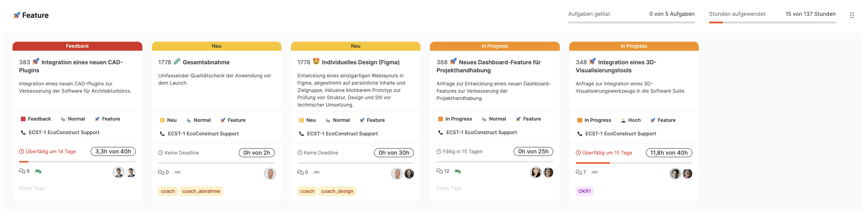
Task: Open the 11,8h von 40h time badge
Action: point(668,153)
